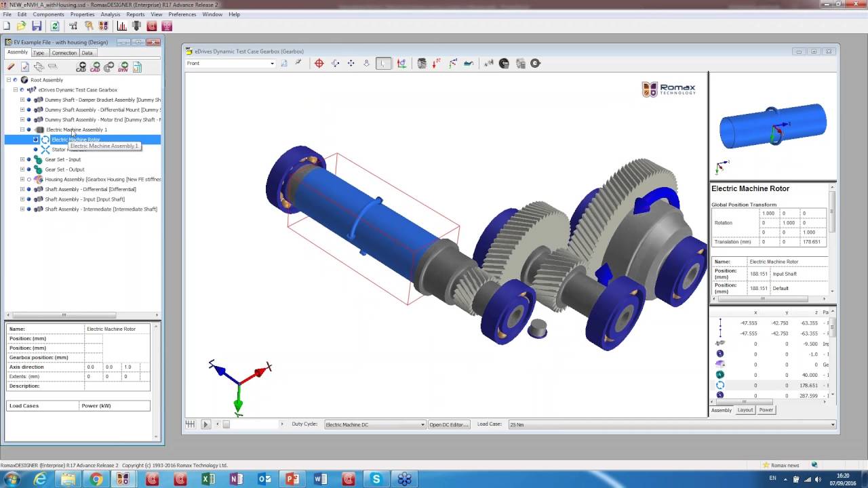Toggle visibility of Shaft Assembly - Input
The image size is (868, 488).
(28, 199)
